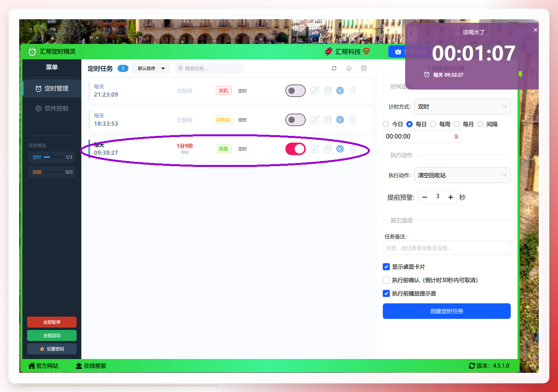The height and width of the screenshot is (392, 558).
Task: Turn off the 09:38:27 reminder task switch
Action: click(x=296, y=149)
